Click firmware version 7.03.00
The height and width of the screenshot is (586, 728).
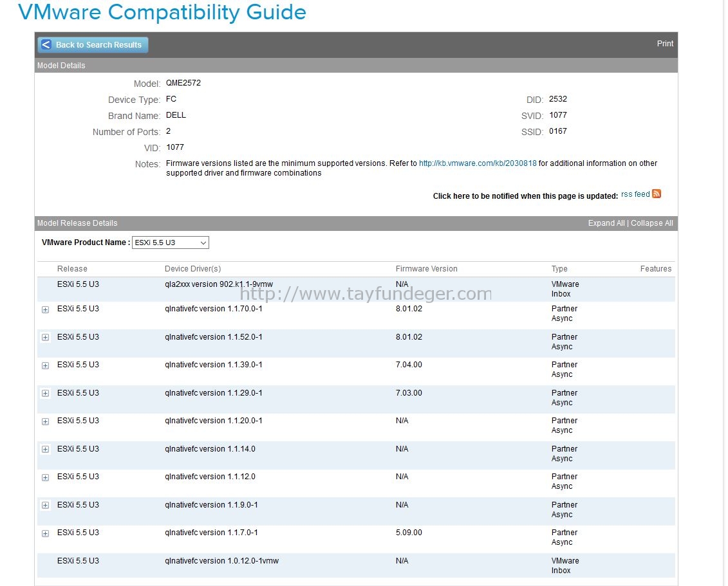pos(409,393)
